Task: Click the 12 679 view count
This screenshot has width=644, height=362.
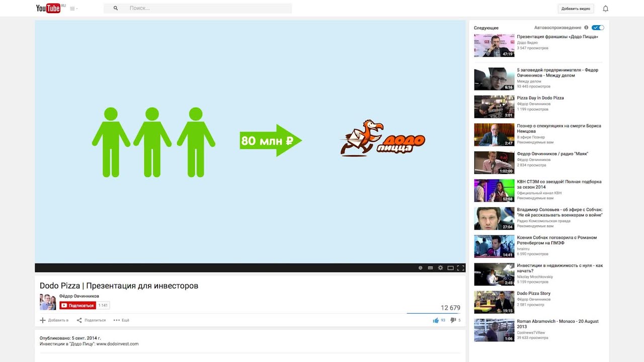Action: (450, 308)
